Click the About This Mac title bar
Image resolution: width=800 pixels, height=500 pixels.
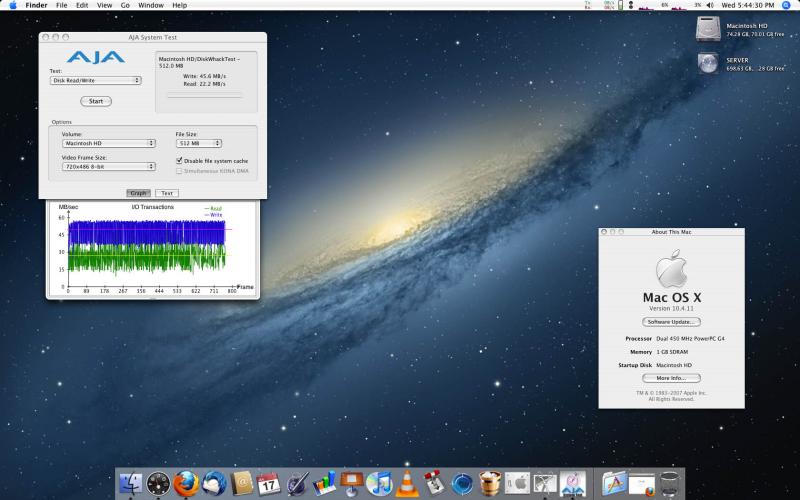tap(671, 232)
